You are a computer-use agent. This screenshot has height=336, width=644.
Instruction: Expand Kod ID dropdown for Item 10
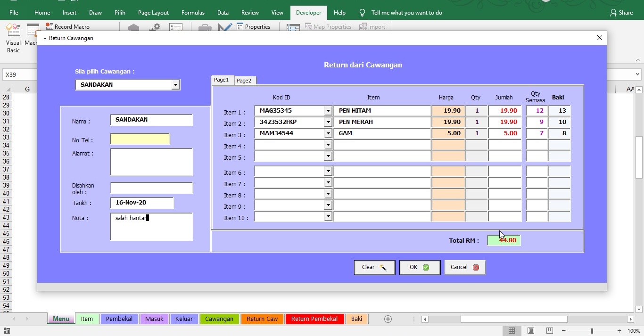click(328, 216)
